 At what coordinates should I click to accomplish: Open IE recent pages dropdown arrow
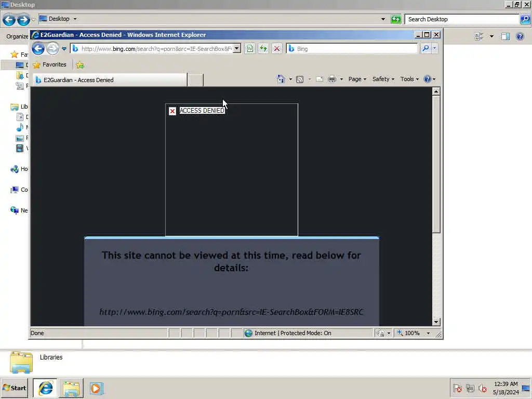pos(64,48)
